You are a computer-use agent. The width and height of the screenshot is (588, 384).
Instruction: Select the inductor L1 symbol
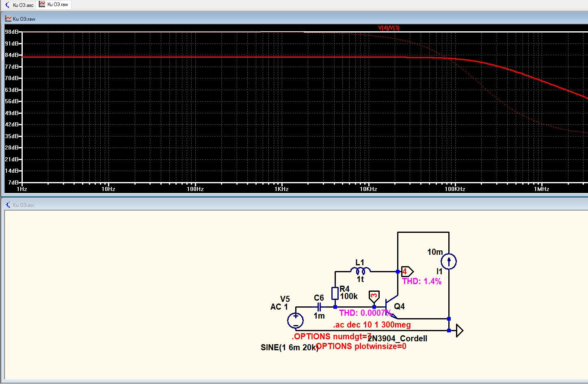point(361,270)
